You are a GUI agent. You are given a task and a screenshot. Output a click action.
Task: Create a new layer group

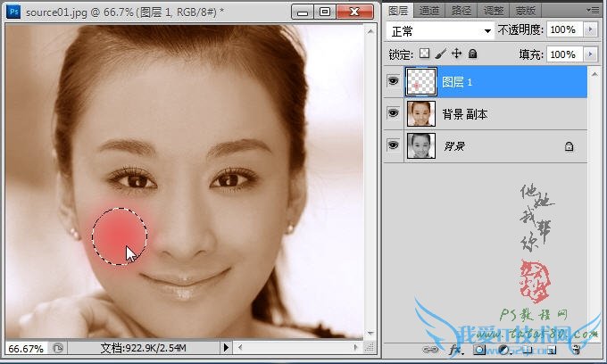(x=528, y=351)
